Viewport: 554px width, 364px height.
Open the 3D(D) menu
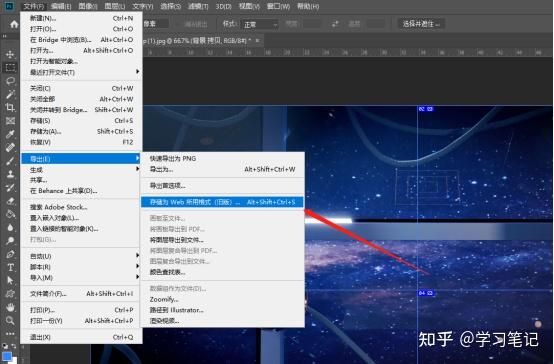224,6
